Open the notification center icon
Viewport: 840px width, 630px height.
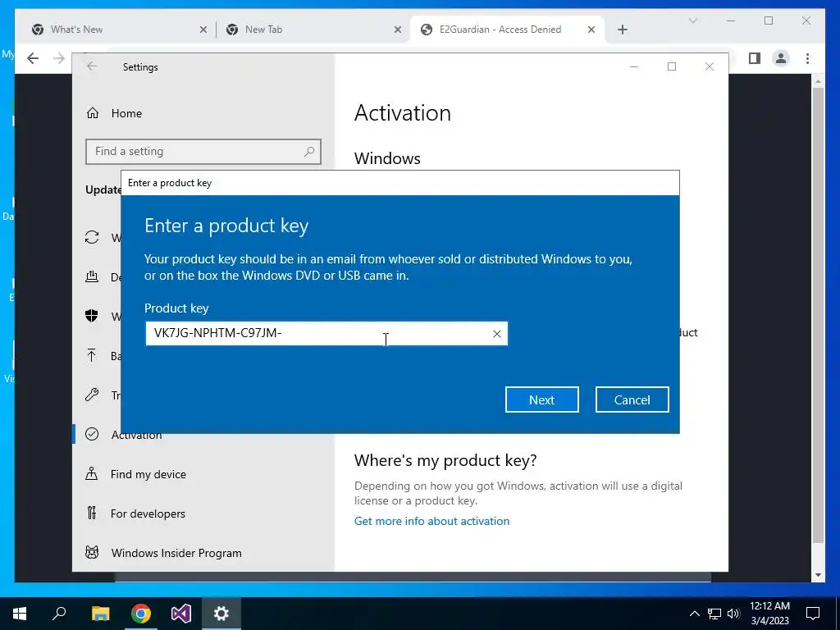coord(813,614)
